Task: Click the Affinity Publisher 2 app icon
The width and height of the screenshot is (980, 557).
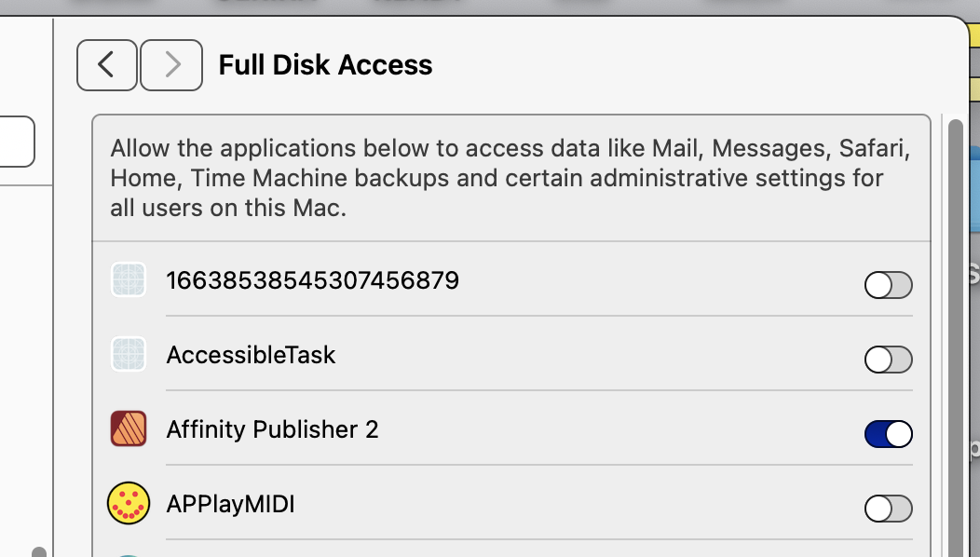Action: pos(129,428)
